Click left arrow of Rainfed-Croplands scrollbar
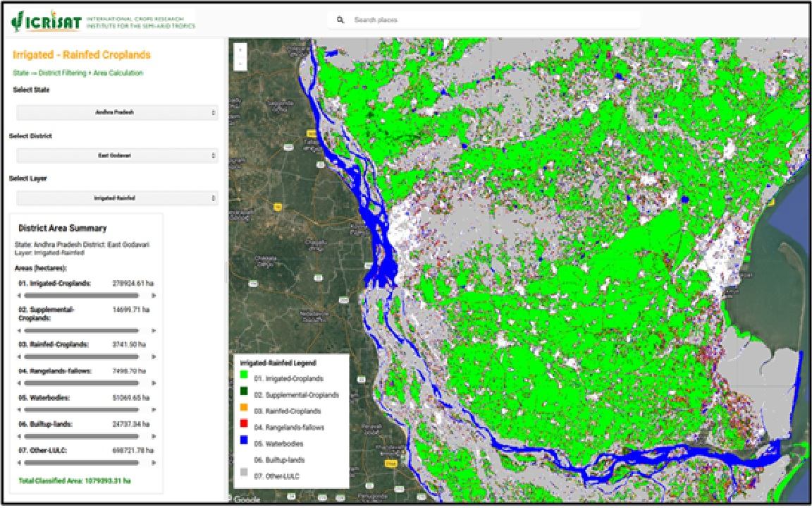The width and height of the screenshot is (812, 508). tap(18, 356)
